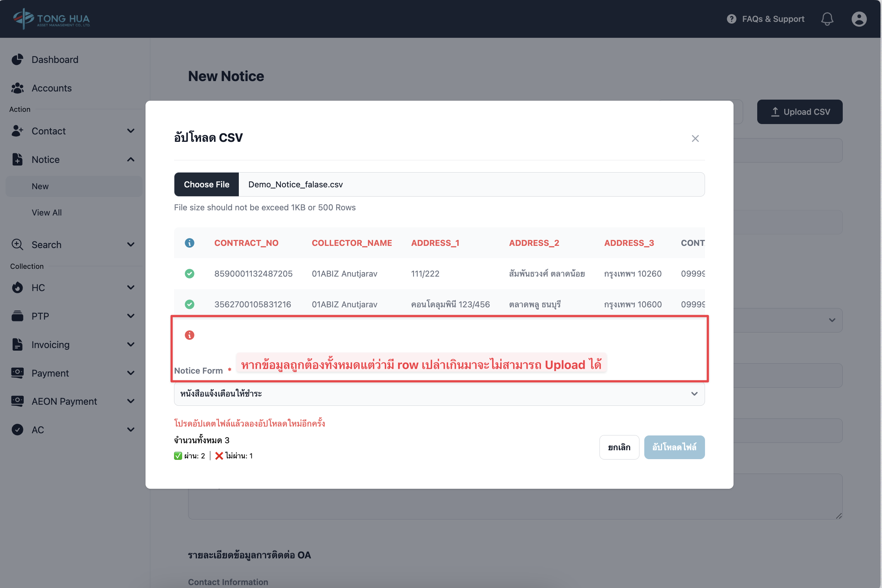Click the ยกเลิก cancel button
This screenshot has height=588, width=882.
point(619,447)
